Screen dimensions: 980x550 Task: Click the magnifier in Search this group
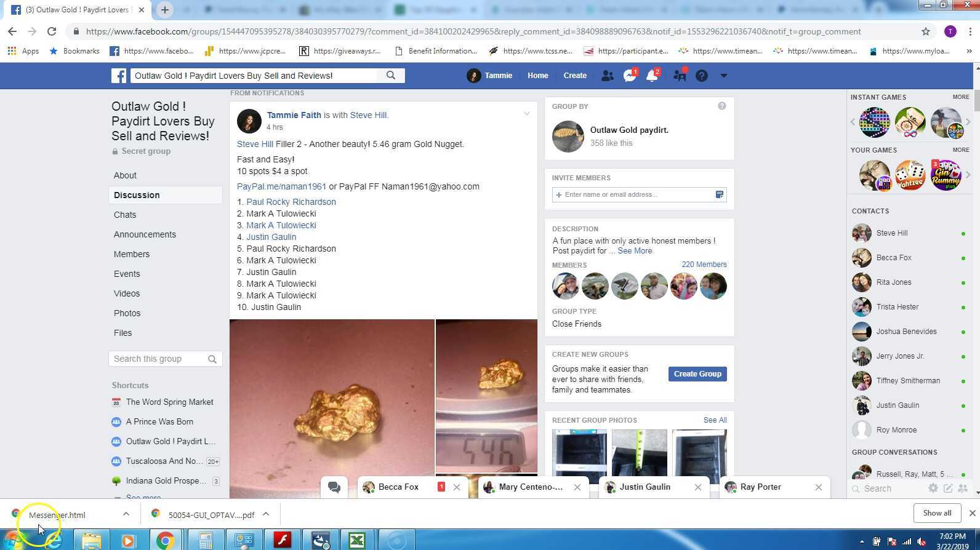pos(212,359)
